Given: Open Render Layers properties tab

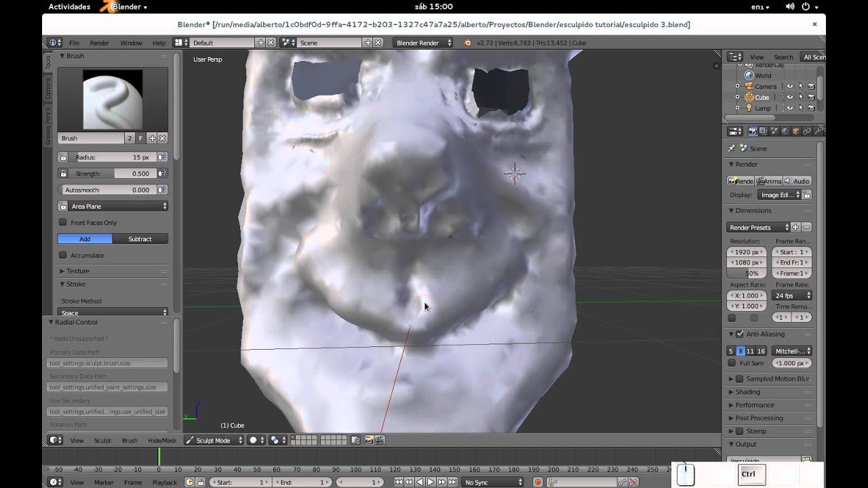Looking at the screenshot, I should 763,131.
